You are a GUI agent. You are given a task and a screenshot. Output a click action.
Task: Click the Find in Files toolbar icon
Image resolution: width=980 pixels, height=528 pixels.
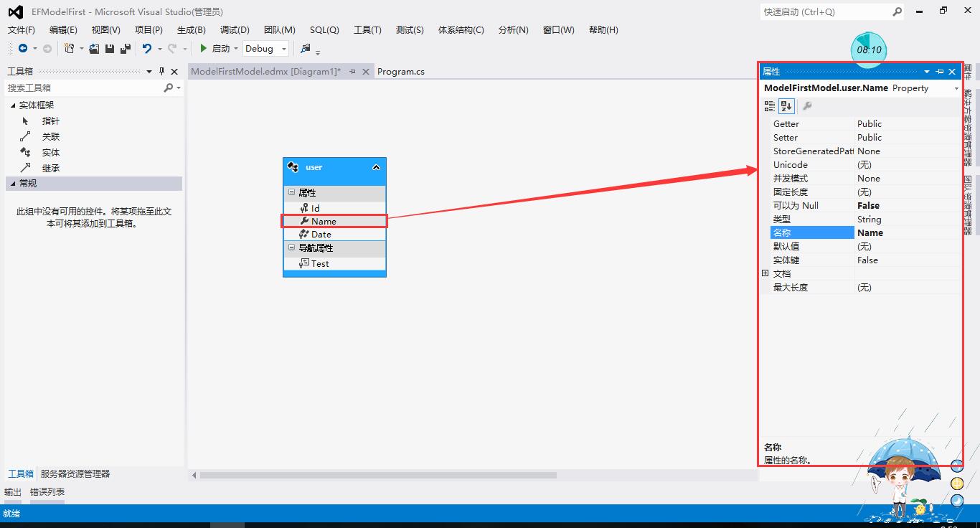[x=306, y=48]
